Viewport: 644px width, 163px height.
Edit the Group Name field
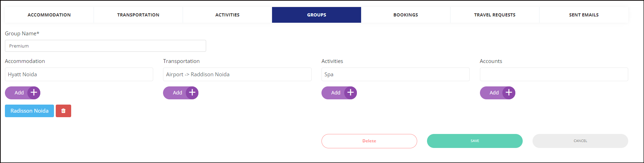click(x=106, y=46)
